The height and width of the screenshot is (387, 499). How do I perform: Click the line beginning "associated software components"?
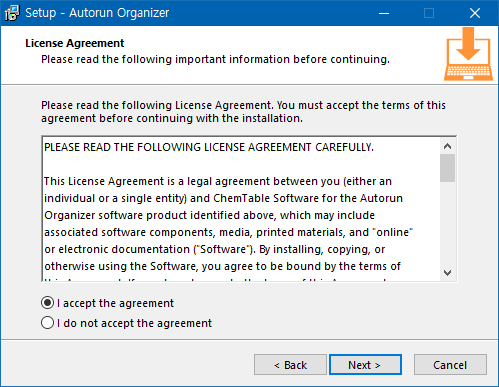pyautogui.click(x=228, y=232)
